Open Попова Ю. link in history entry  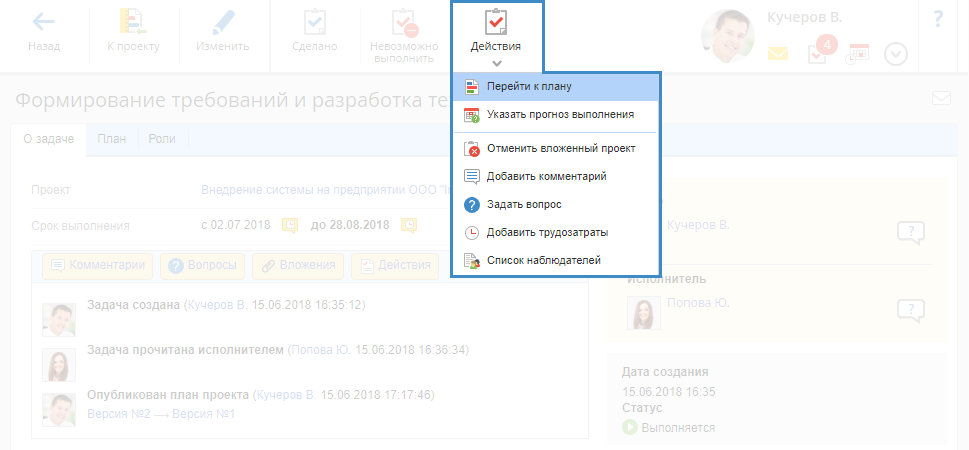point(321,350)
